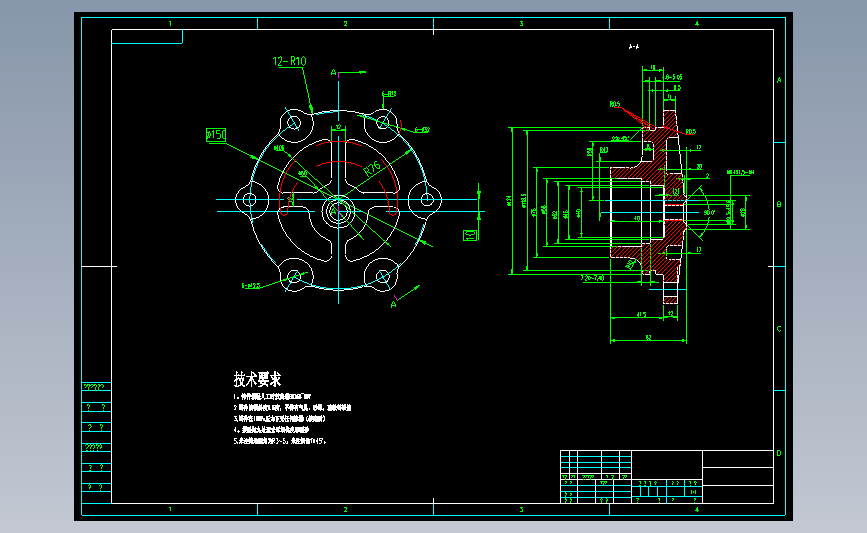This screenshot has height=533, width=867.
Task: Click zone letter "A" on right border
Action: click(x=779, y=80)
